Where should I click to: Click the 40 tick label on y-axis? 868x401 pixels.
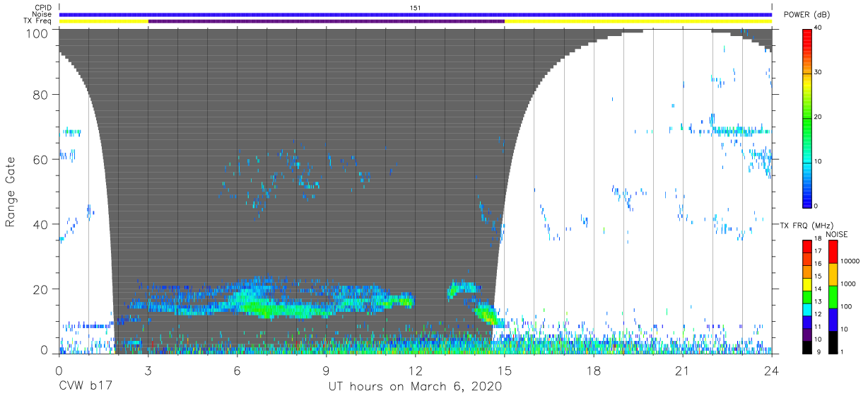(42, 224)
